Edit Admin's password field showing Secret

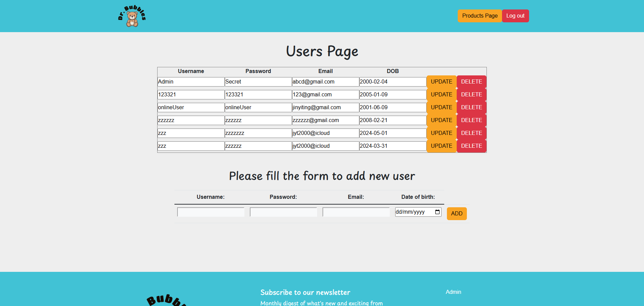pyautogui.click(x=258, y=81)
